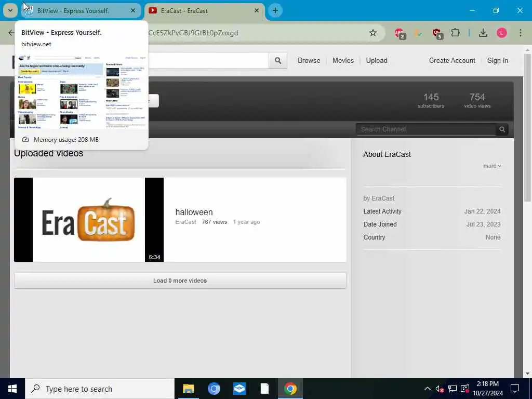Open the Extensions puzzle-piece menu
Image resolution: width=532 pixels, height=399 pixels.
455,33
